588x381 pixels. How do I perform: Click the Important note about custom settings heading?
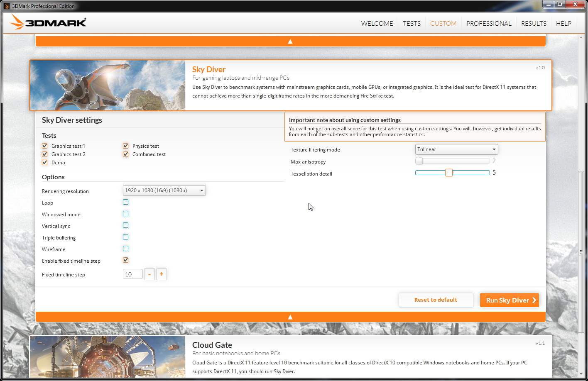click(x=345, y=120)
